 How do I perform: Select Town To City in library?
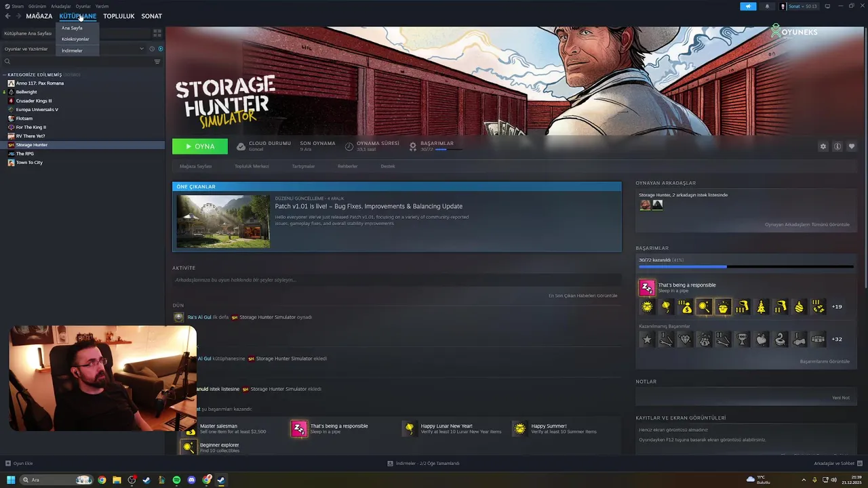pos(29,163)
